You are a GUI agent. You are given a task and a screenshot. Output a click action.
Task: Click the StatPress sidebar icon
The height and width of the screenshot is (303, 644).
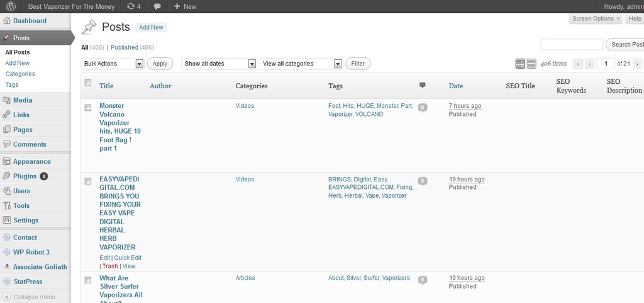click(6, 282)
